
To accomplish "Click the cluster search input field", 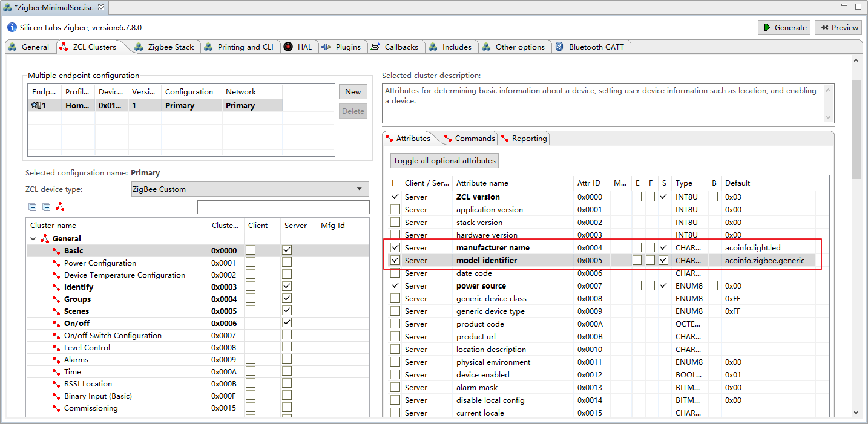I will [283, 207].
